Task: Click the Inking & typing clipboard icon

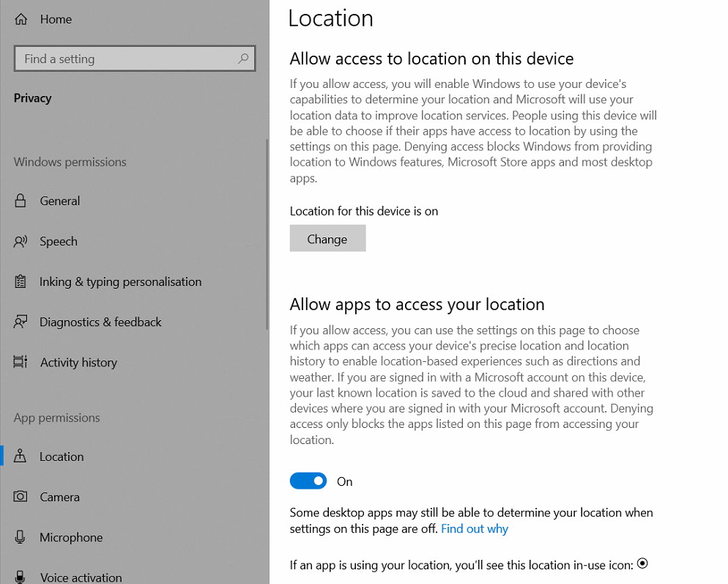Action: point(20,281)
